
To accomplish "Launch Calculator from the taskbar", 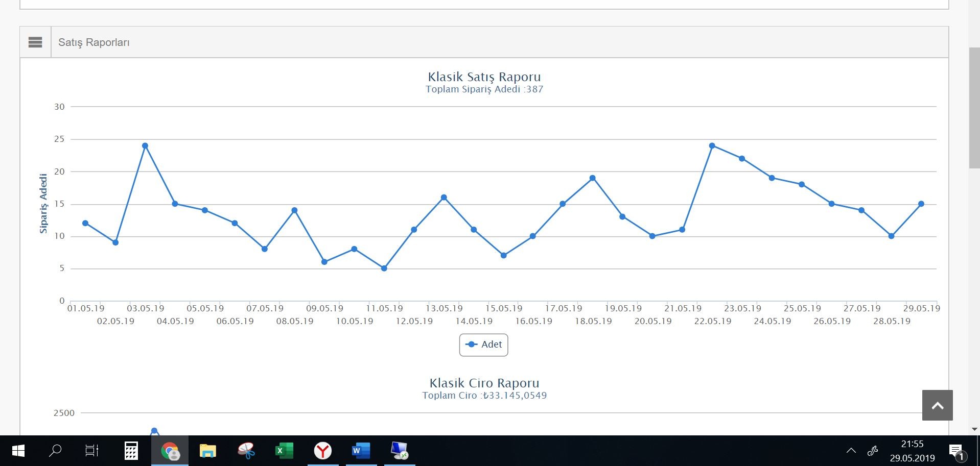I will tap(131, 451).
